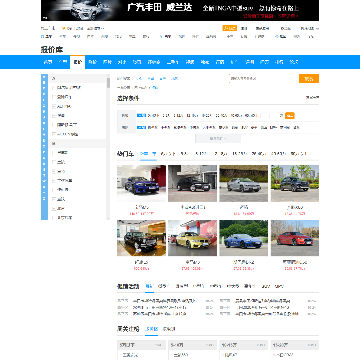Screen dimensions: 360x360
Task: Open the blue sports car thumbnail
Action: pos(243,238)
